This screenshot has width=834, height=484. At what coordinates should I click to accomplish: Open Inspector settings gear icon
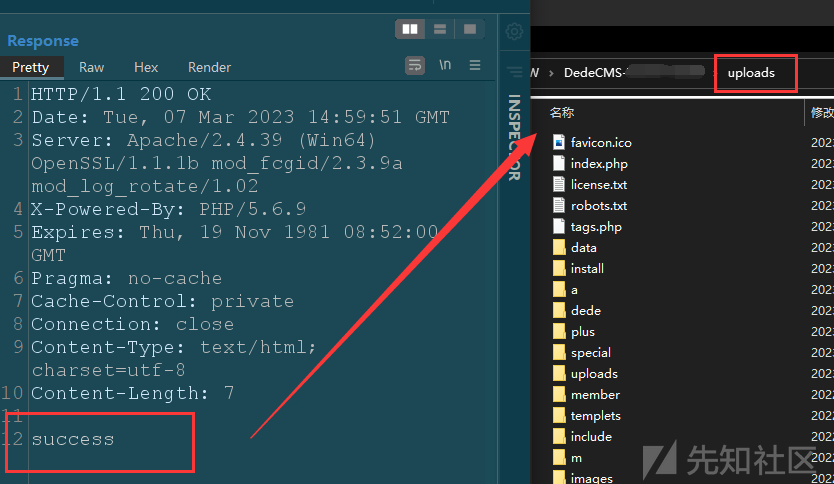tap(514, 31)
